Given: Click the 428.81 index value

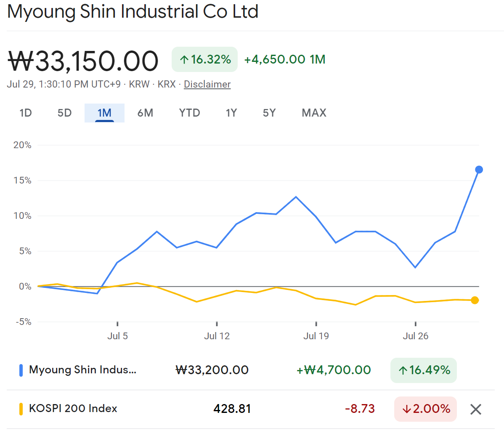Looking at the screenshot, I should (232, 409).
